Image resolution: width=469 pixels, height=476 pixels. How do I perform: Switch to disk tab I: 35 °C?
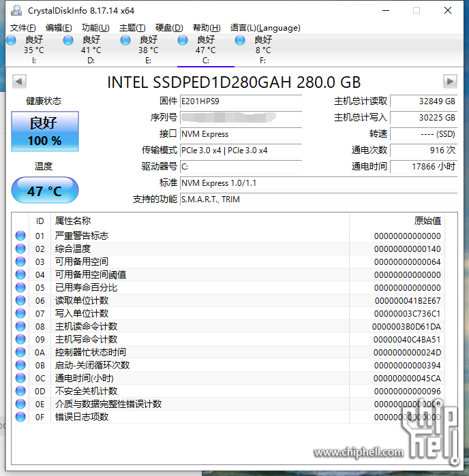(x=34, y=50)
